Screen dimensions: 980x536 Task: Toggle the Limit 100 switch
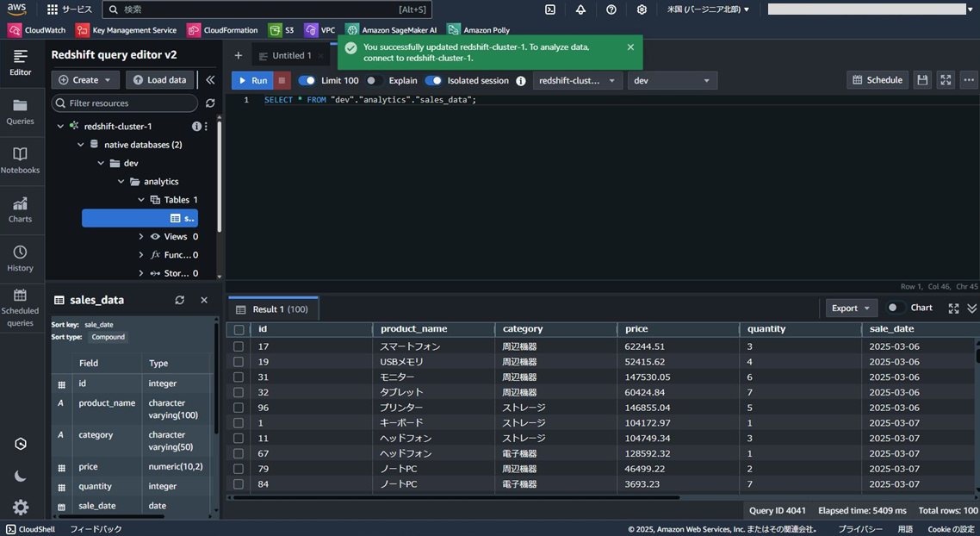pyautogui.click(x=308, y=79)
